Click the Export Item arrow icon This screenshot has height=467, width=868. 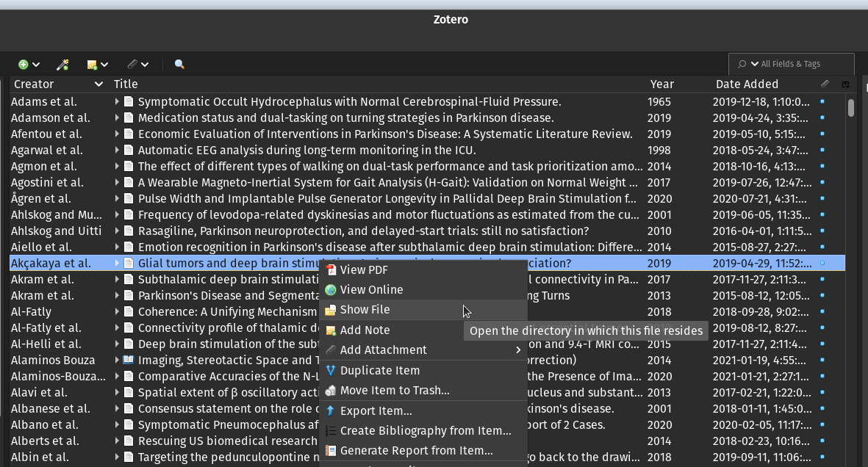(331, 411)
